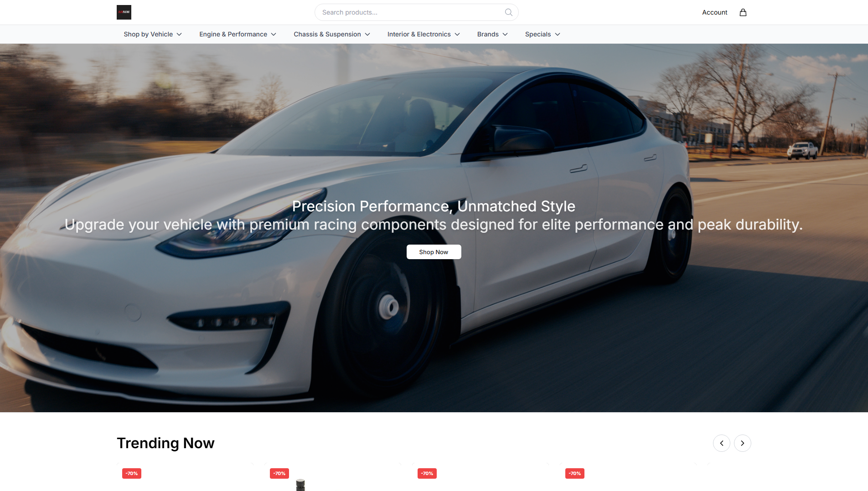Viewport: 868px width, 491px height.
Task: Expand the Engine & Performance menu
Action: [x=238, y=34]
